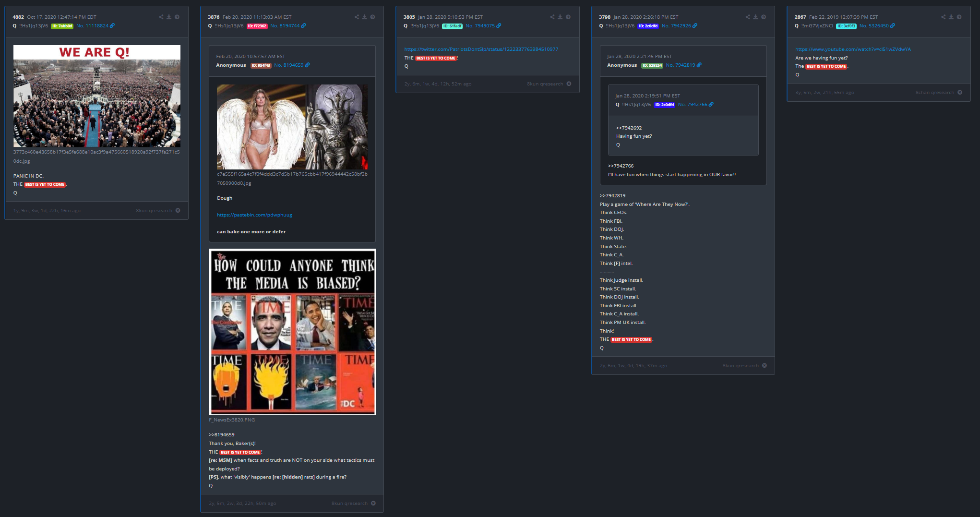Click the Anonymous ID: 954f43 badge
The image size is (980, 517).
[x=261, y=66]
